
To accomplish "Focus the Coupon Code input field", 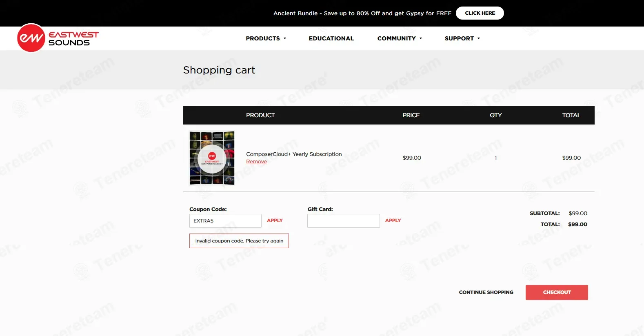I will 225,221.
